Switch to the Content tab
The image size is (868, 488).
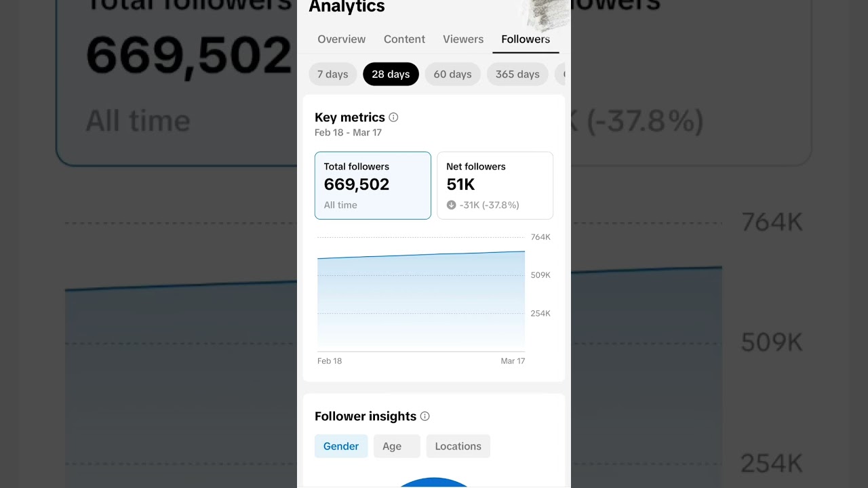(x=404, y=39)
